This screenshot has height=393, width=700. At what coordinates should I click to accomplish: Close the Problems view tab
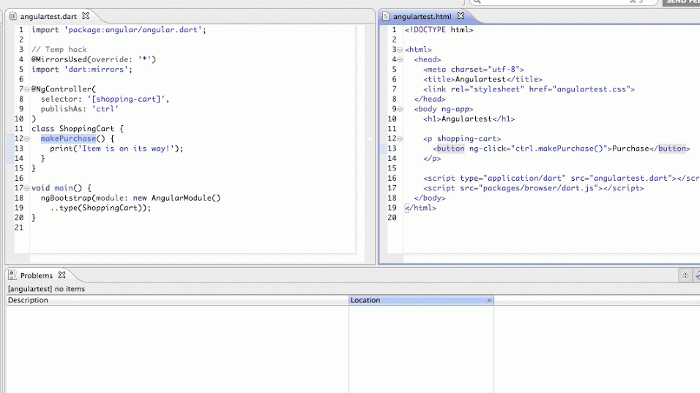62,275
